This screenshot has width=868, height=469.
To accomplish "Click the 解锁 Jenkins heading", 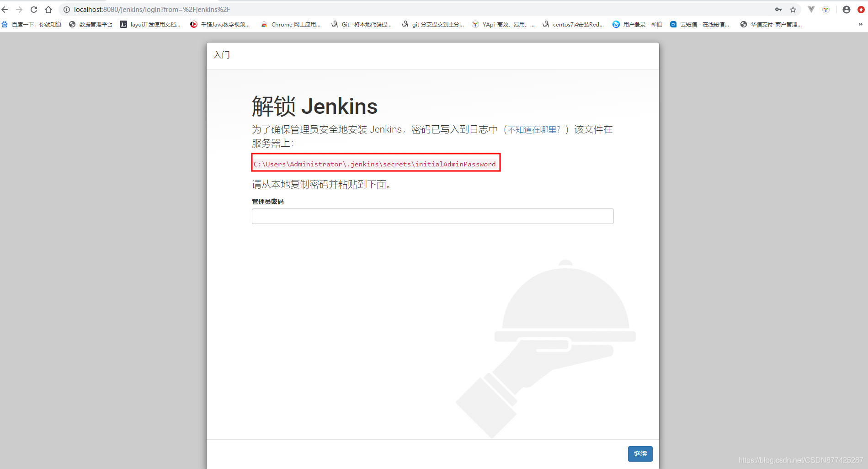I will tap(314, 107).
